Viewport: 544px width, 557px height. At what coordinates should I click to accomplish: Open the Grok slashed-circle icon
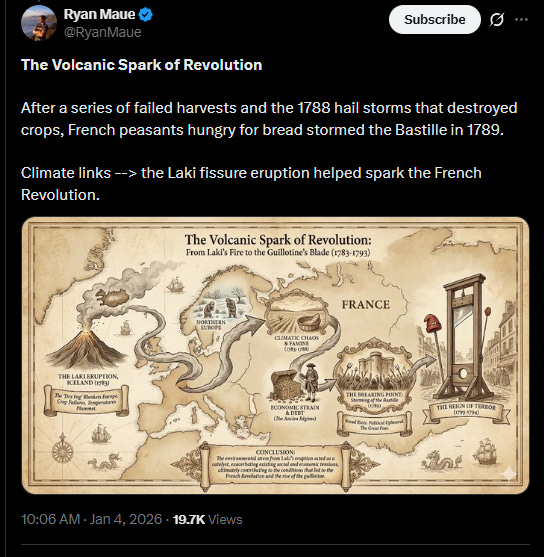pyautogui.click(x=496, y=20)
